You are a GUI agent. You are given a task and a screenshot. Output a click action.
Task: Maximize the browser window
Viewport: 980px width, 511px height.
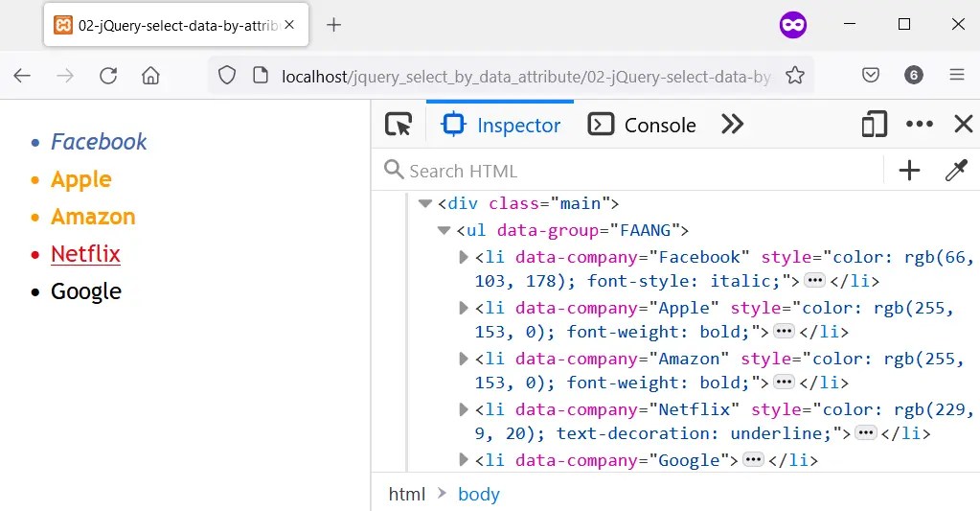903,24
